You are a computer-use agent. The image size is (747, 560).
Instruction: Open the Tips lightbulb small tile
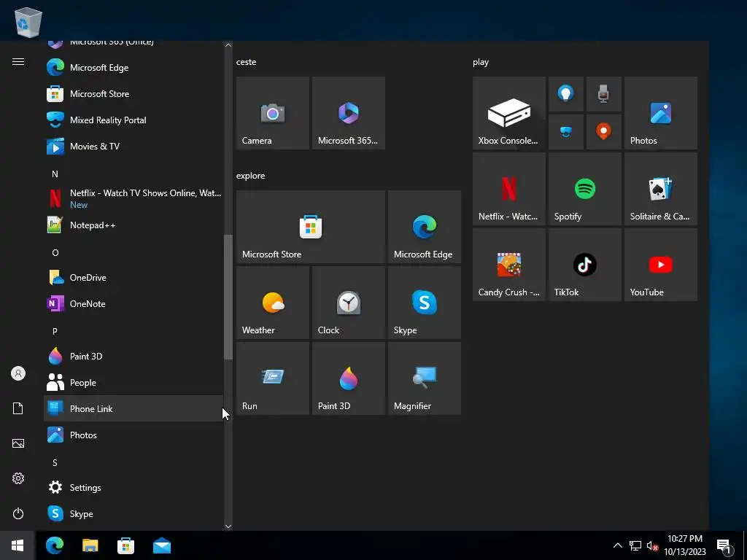566,94
